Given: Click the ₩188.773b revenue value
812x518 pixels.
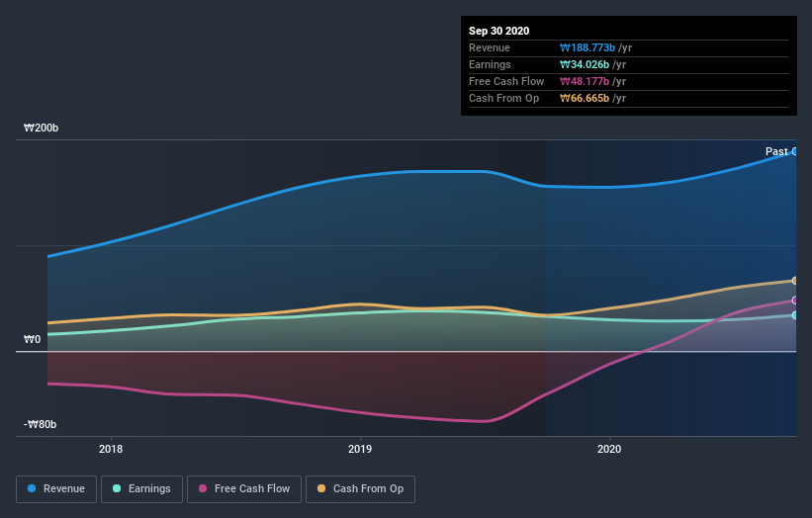Looking at the screenshot, I should (587, 47).
